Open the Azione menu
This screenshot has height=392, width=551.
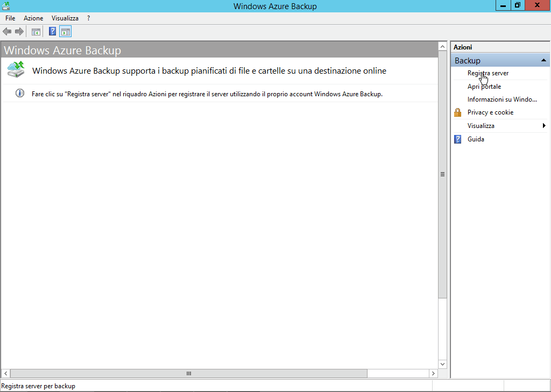click(x=33, y=18)
